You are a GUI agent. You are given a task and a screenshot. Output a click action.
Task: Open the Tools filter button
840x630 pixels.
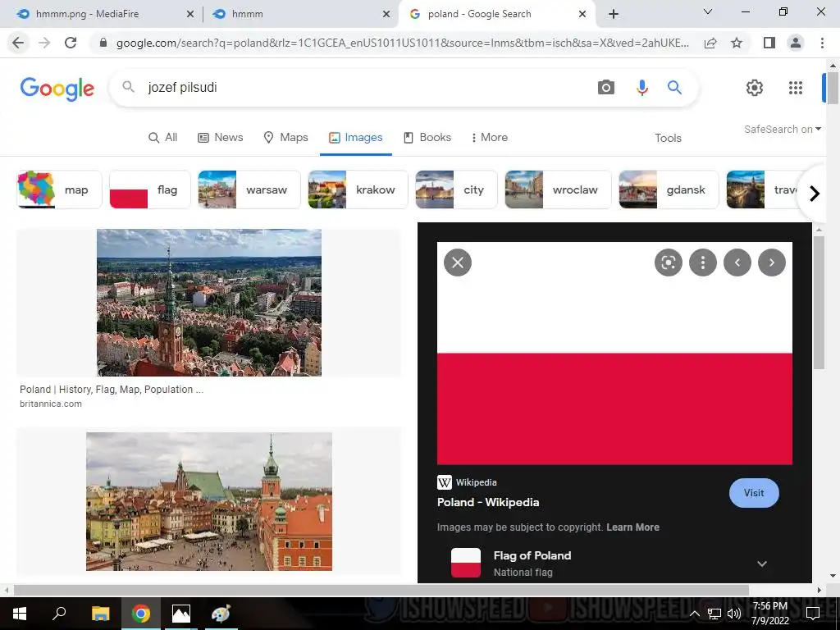tap(668, 138)
